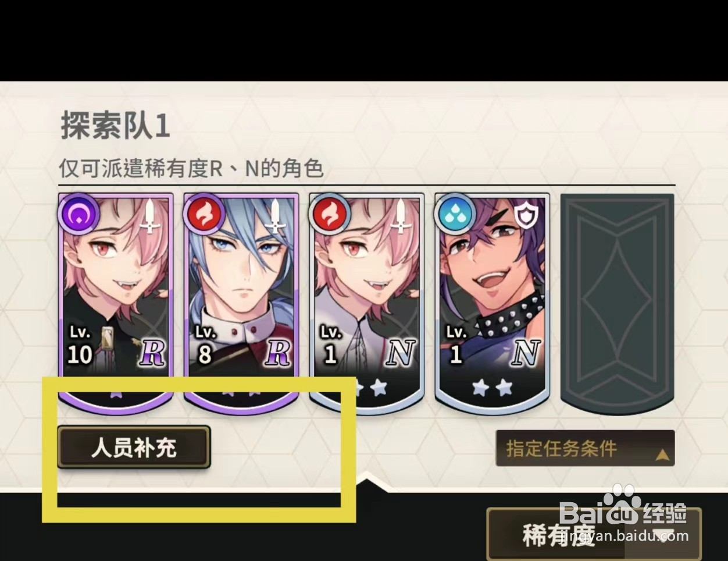The height and width of the screenshot is (561, 728).
Task: Click sword class icon on Lv.10 card
Action: pyautogui.click(x=151, y=216)
